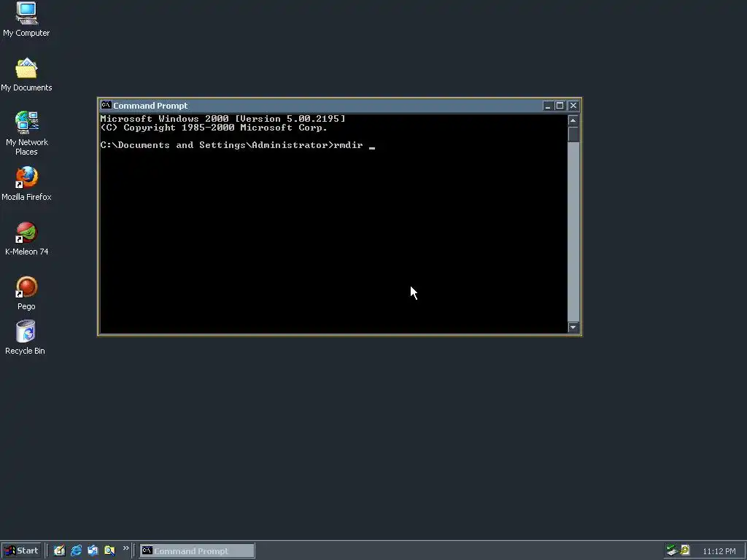Click the folder search quick launch icon
The height and width of the screenshot is (560, 747).
(x=109, y=551)
